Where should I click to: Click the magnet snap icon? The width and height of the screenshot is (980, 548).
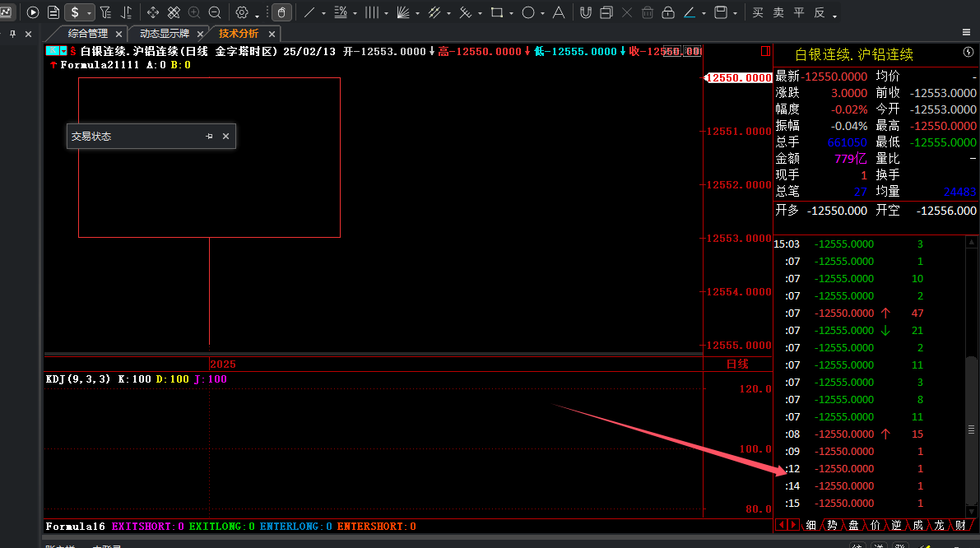click(x=585, y=12)
